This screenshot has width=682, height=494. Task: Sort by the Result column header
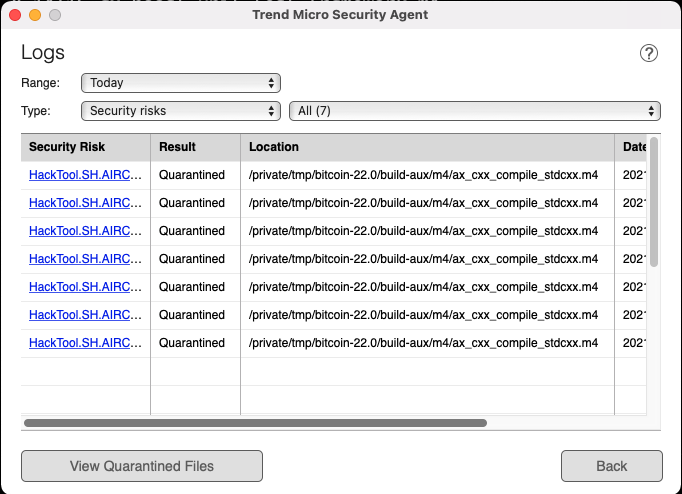point(195,147)
